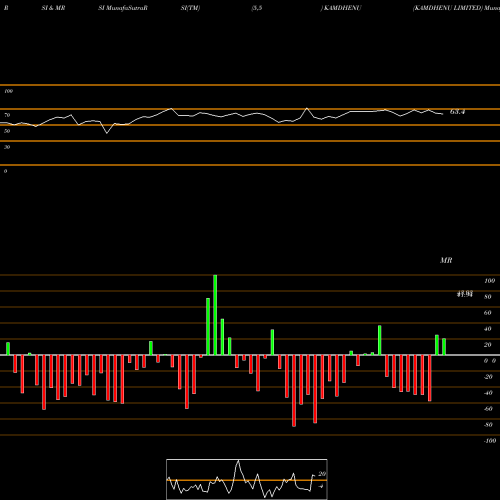Screen dimensions: 500x500
Task: Click the -80 label on the MR axis
Action: point(488,425)
